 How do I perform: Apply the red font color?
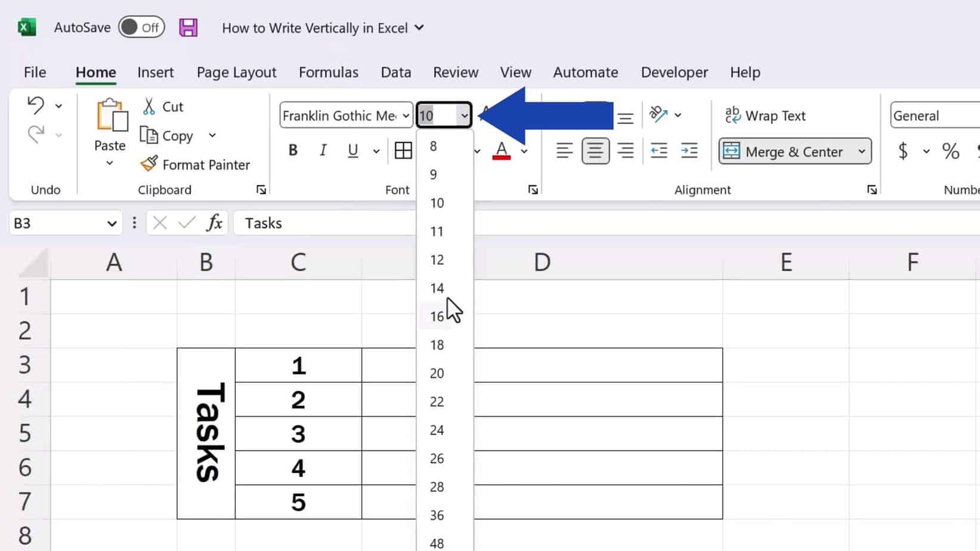pyautogui.click(x=502, y=150)
